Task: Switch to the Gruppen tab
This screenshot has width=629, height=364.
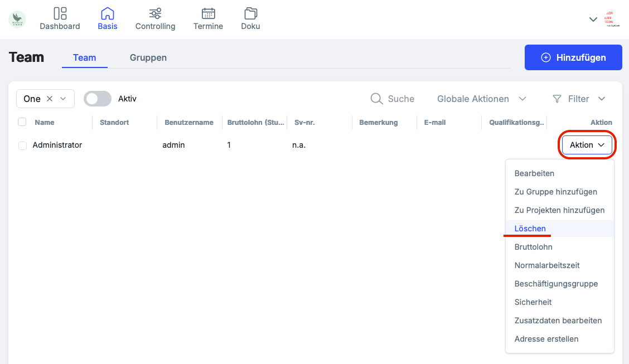Action: 148,57
